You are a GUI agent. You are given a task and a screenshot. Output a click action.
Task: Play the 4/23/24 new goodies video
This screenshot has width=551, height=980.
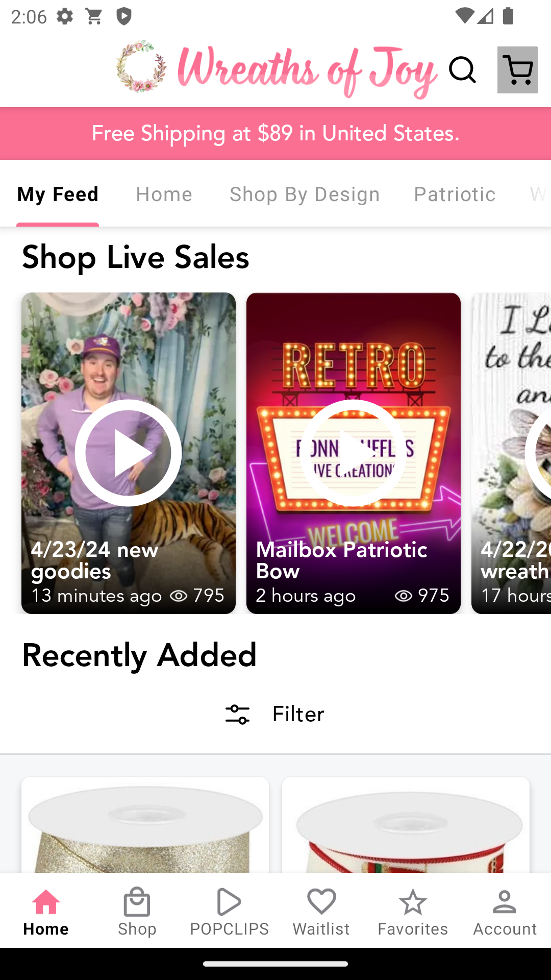tap(128, 453)
